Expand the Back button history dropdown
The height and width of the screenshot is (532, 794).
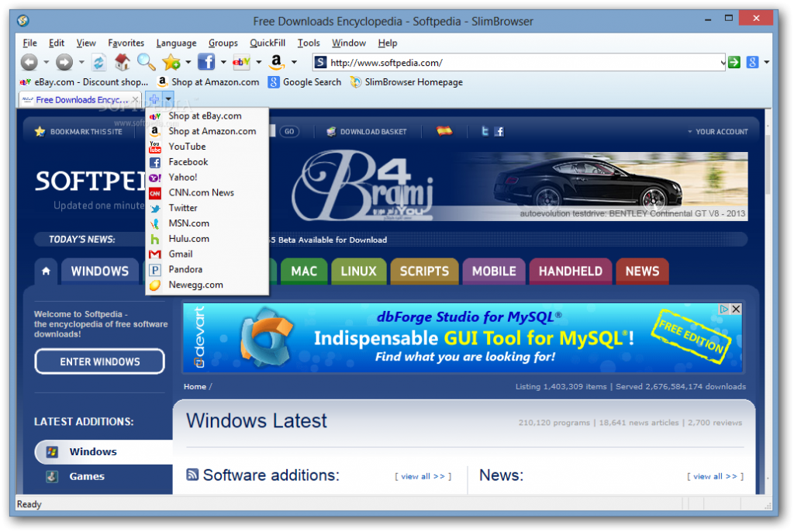[x=47, y=63]
